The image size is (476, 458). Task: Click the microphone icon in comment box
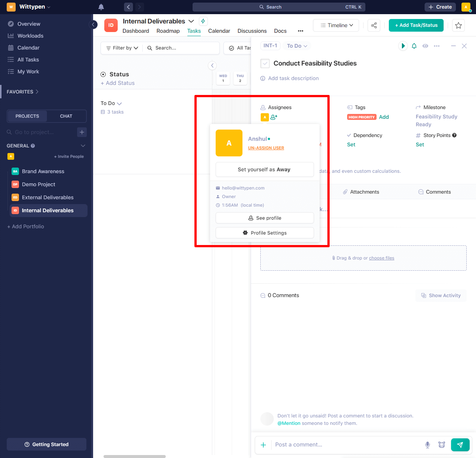click(428, 445)
